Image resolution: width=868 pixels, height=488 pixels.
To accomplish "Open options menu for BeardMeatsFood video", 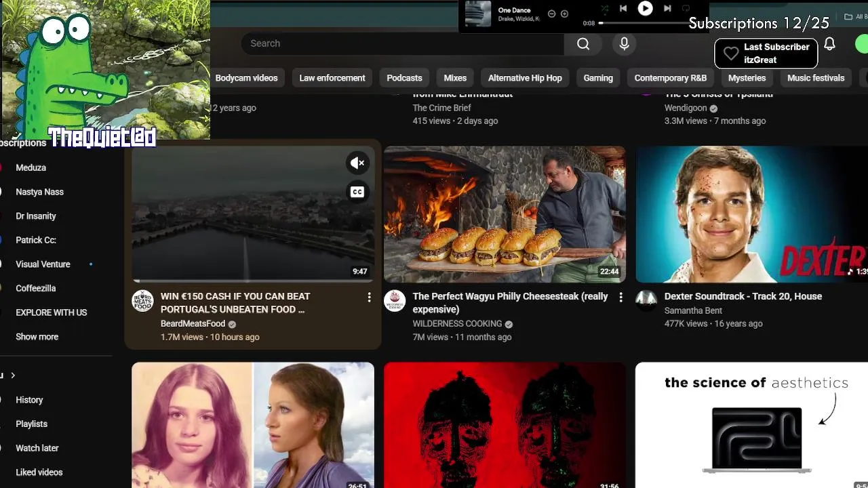I will coord(369,297).
